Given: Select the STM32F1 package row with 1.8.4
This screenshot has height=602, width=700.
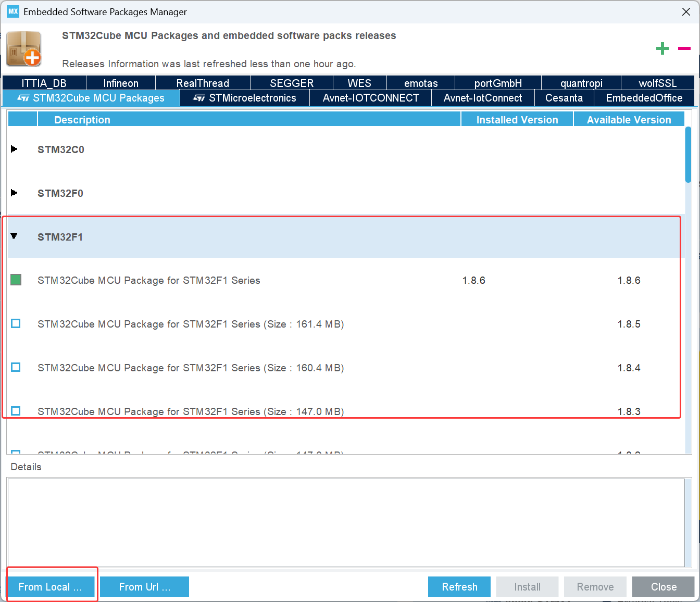Looking at the screenshot, I should 346,368.
